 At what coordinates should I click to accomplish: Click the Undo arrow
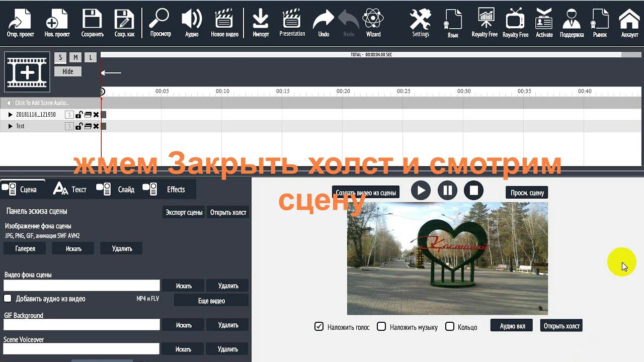click(324, 23)
